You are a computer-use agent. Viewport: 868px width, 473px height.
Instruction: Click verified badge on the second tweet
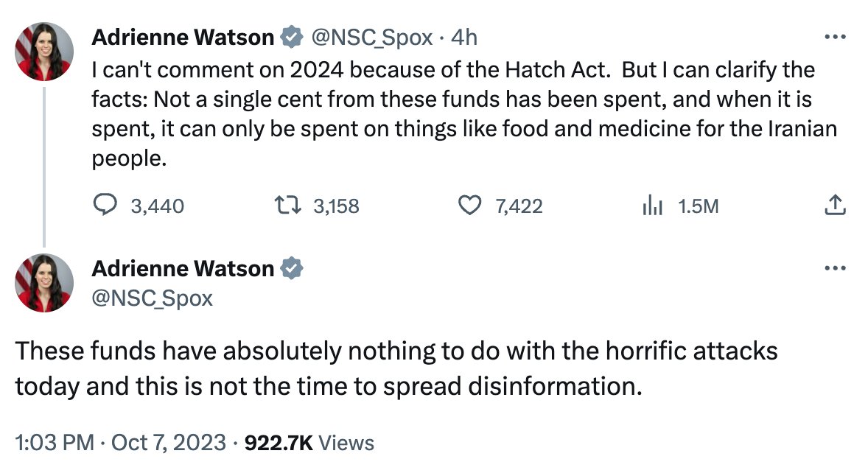[x=292, y=268]
